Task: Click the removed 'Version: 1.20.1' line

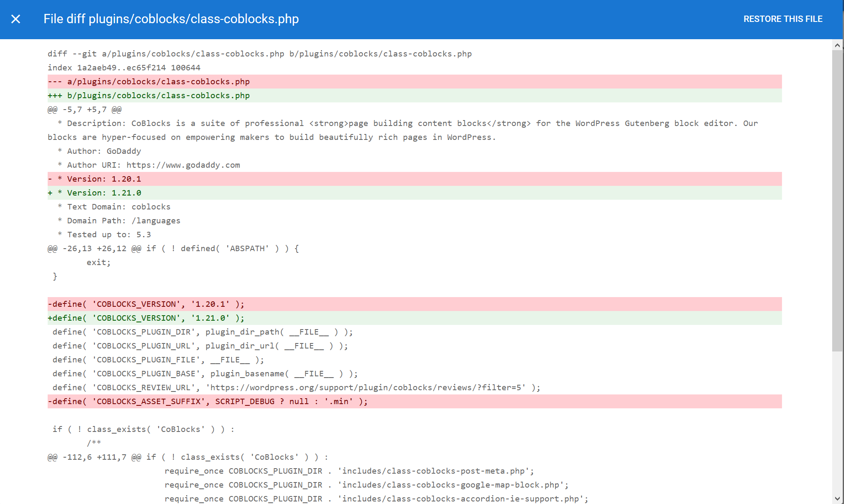Action: coord(415,179)
